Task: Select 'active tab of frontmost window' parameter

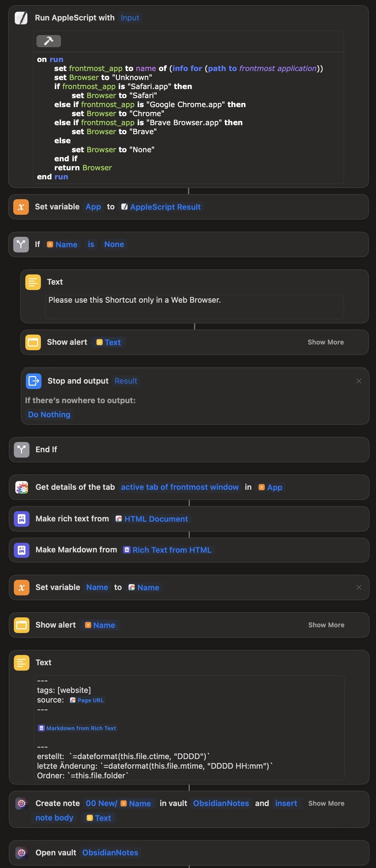Action: (x=180, y=487)
